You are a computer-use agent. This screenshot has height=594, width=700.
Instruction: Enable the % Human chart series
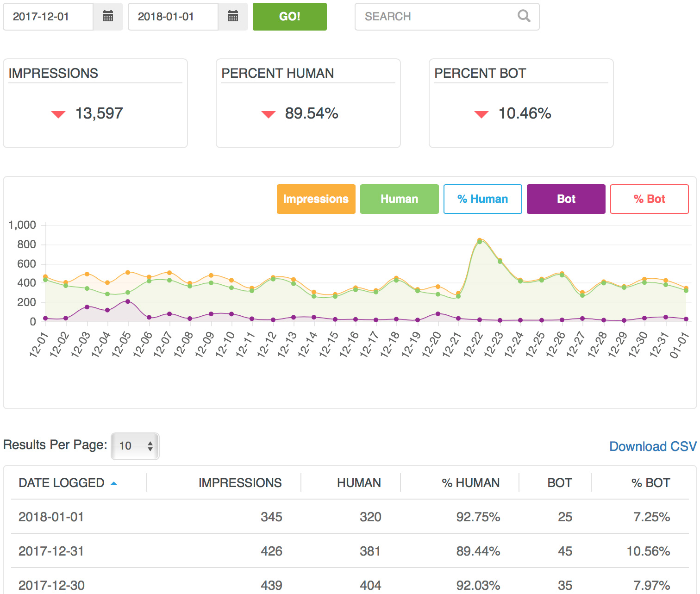[482, 199]
